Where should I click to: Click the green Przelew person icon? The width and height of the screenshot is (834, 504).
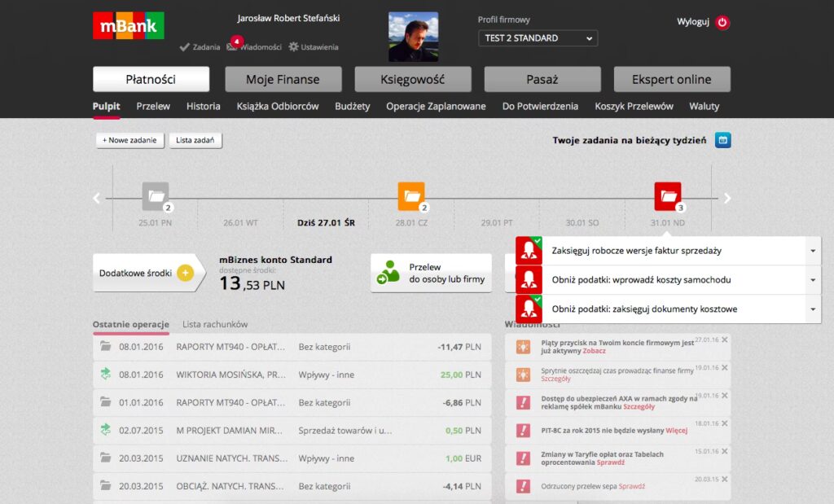pyautogui.click(x=388, y=273)
